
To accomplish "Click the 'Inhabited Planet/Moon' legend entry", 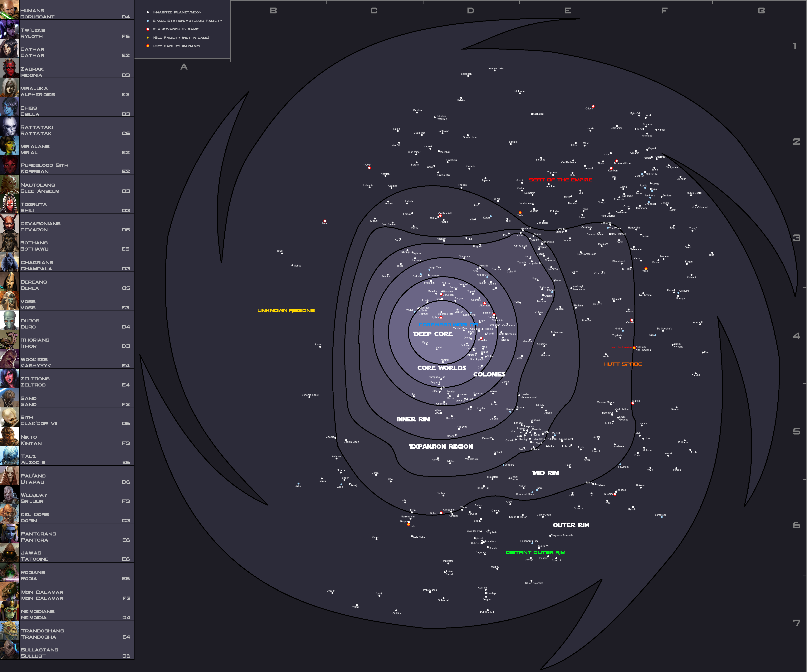I will point(174,12).
